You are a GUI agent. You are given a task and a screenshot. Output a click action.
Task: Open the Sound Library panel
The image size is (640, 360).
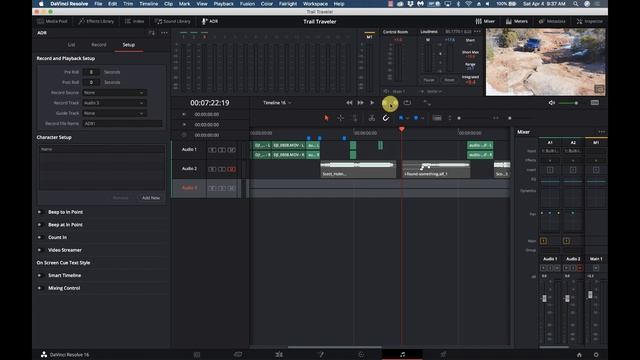click(x=173, y=21)
